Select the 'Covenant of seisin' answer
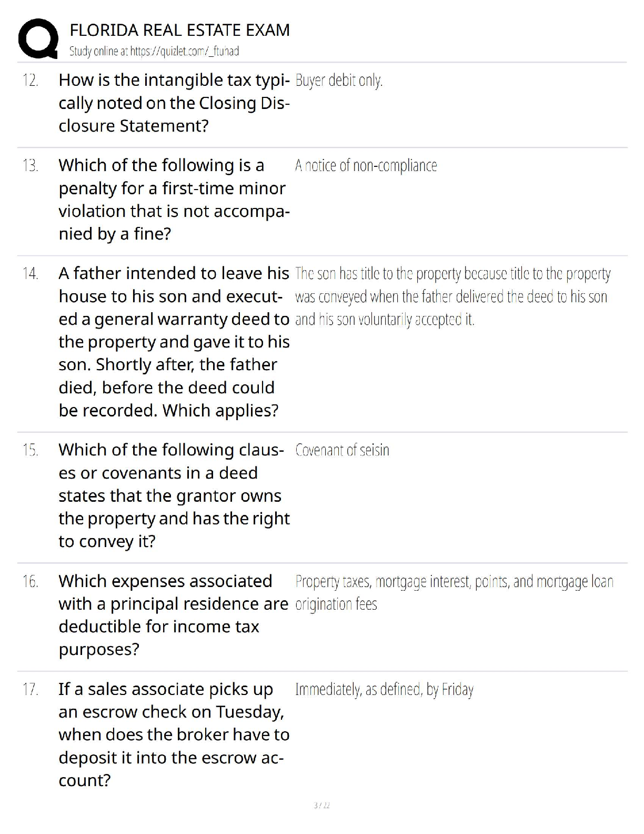This screenshot has height=834, width=644. (x=343, y=450)
